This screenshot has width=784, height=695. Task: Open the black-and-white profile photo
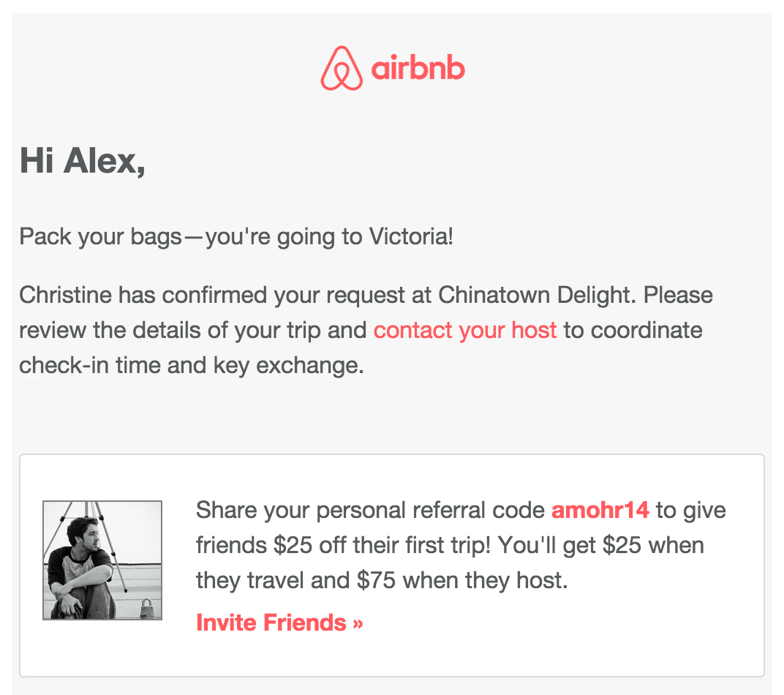[x=102, y=560]
